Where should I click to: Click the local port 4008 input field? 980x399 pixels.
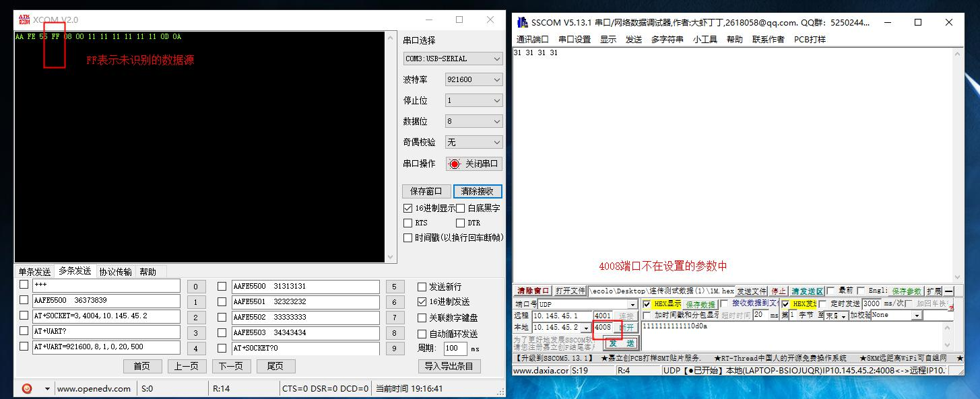pyautogui.click(x=604, y=327)
